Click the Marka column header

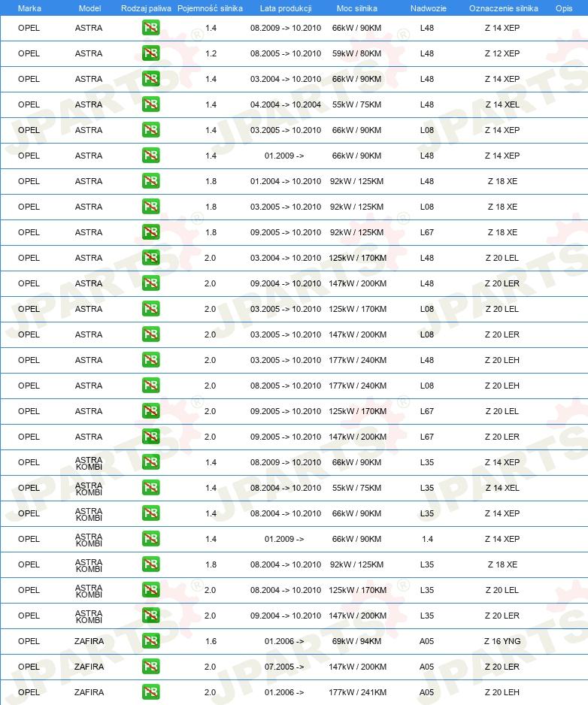click(x=29, y=8)
